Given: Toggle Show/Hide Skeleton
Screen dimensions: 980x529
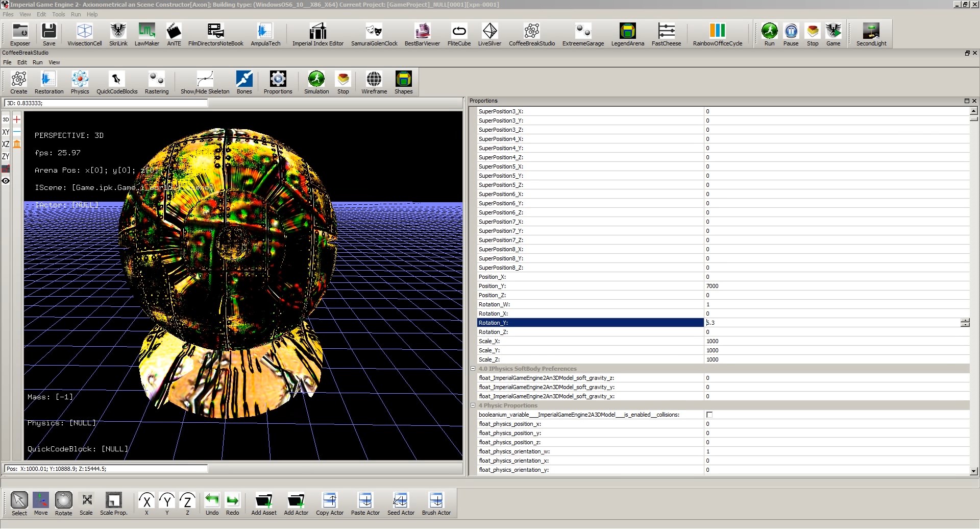Looking at the screenshot, I should [205, 82].
